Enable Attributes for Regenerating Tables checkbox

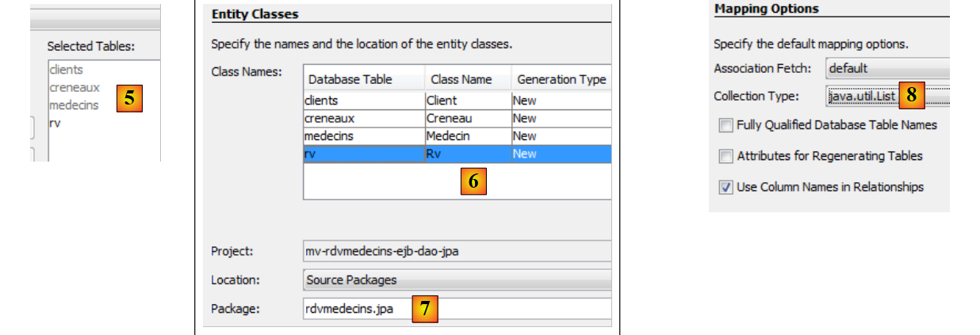pyautogui.click(x=725, y=156)
